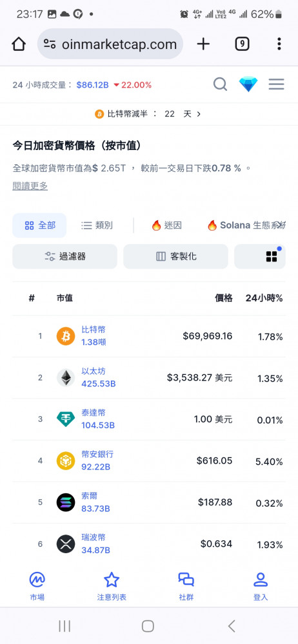Tap the Bitcoin coin logo
Image resolution: width=298 pixels, height=644 pixels.
pyautogui.click(x=66, y=336)
